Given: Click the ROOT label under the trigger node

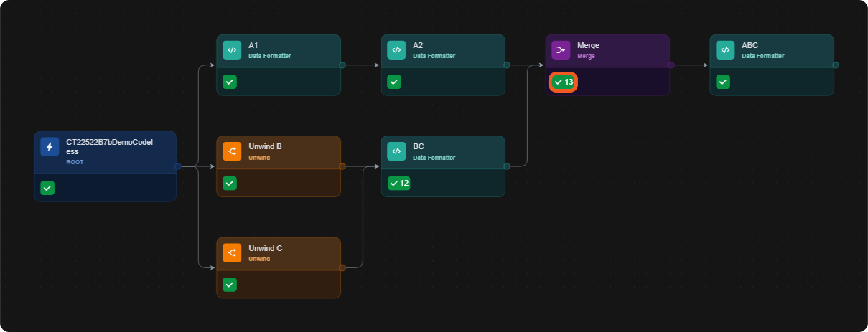Looking at the screenshot, I should 75,162.
